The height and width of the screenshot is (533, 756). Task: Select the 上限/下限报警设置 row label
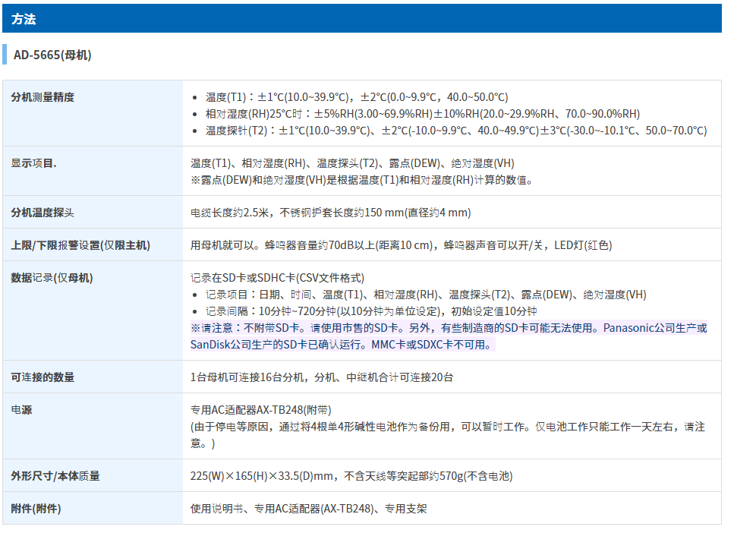[x=80, y=245]
